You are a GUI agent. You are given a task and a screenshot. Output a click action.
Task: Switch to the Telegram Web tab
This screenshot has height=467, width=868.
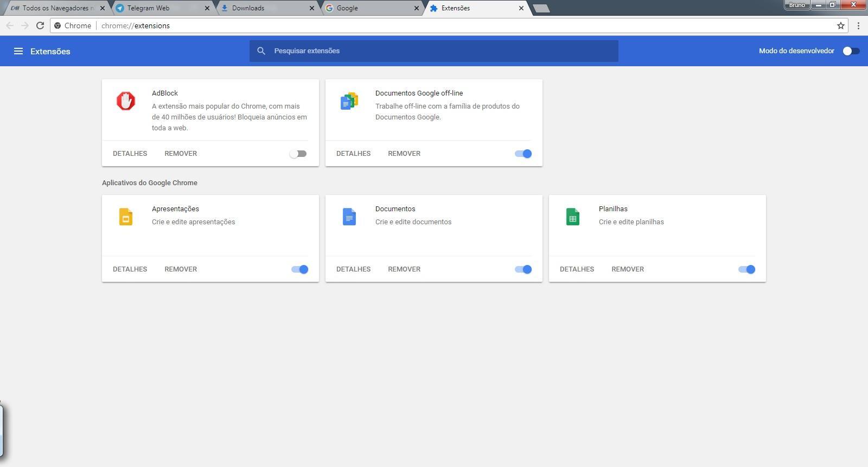[163, 8]
